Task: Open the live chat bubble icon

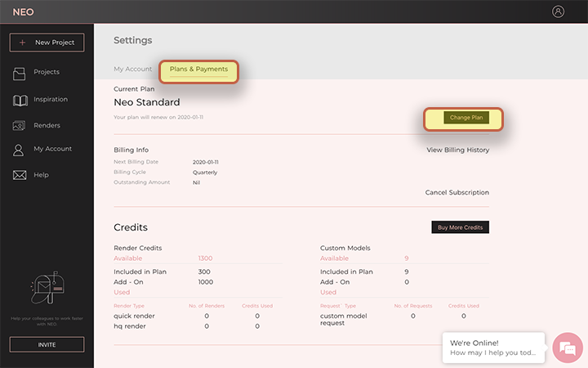Action: click(x=568, y=348)
